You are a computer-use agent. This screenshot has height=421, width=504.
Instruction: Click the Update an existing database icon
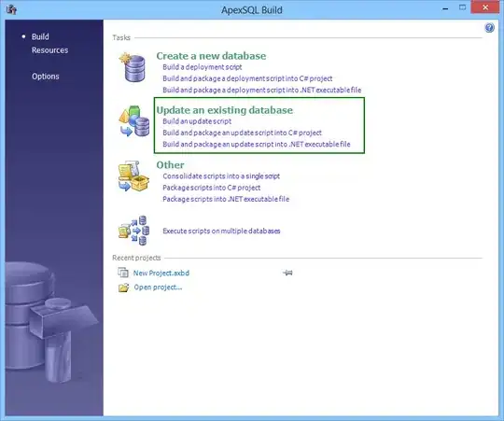pyautogui.click(x=134, y=121)
